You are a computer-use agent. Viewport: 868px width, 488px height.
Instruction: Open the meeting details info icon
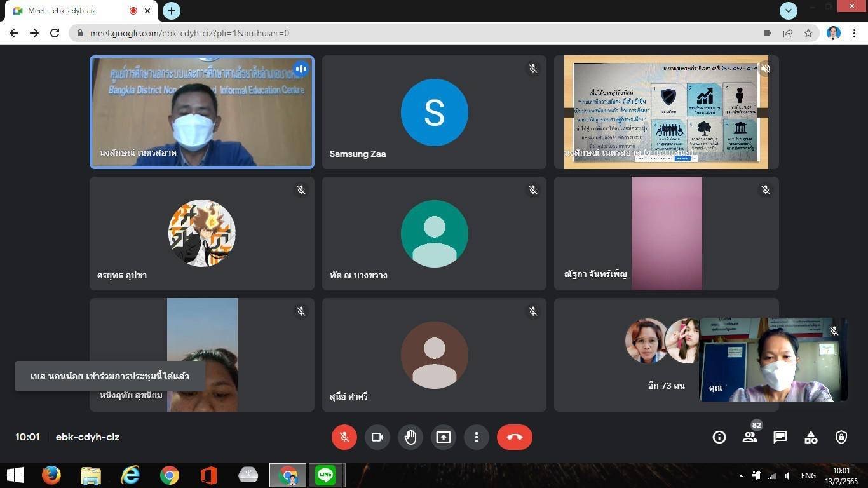[x=719, y=437]
